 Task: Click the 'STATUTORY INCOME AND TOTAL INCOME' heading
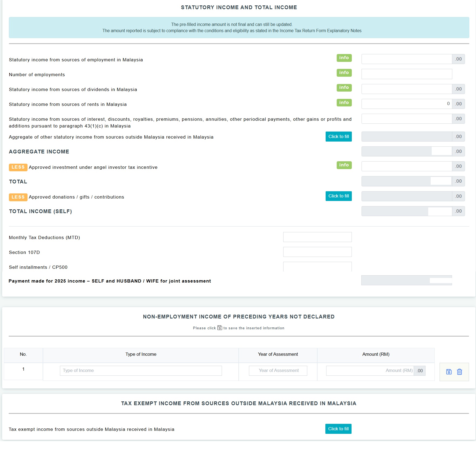point(239,8)
